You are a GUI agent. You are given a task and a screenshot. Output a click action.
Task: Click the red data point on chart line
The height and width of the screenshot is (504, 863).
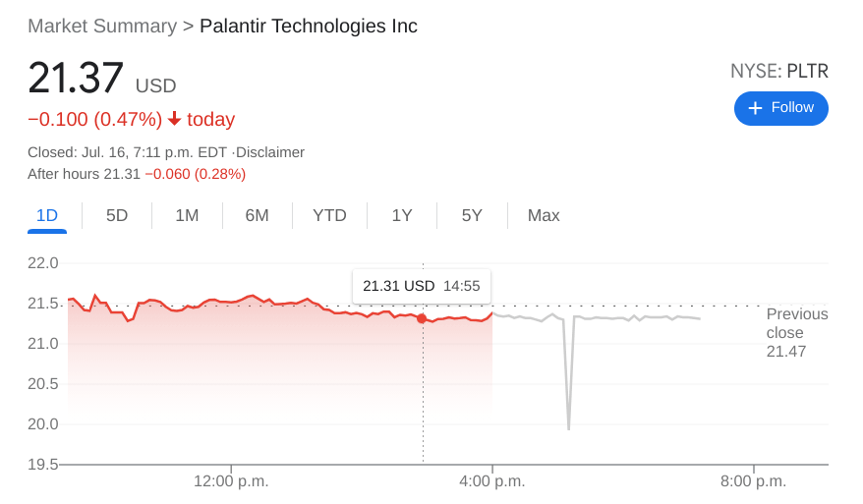[x=422, y=318]
